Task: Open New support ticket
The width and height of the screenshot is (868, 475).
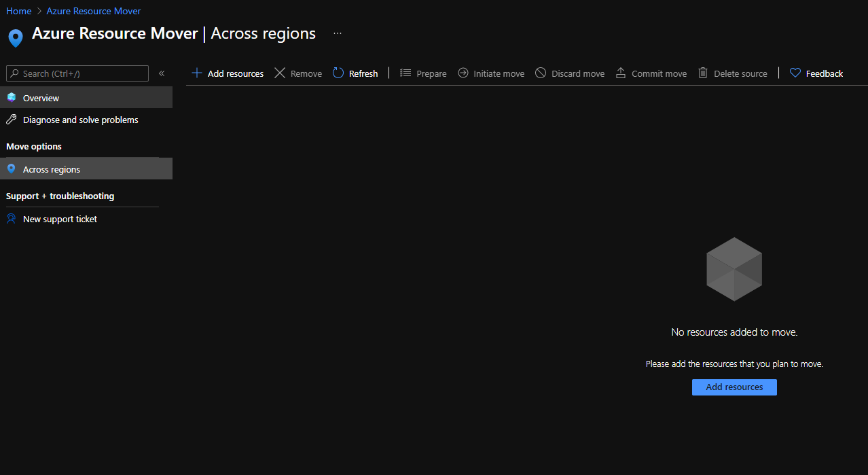Action: [86, 219]
